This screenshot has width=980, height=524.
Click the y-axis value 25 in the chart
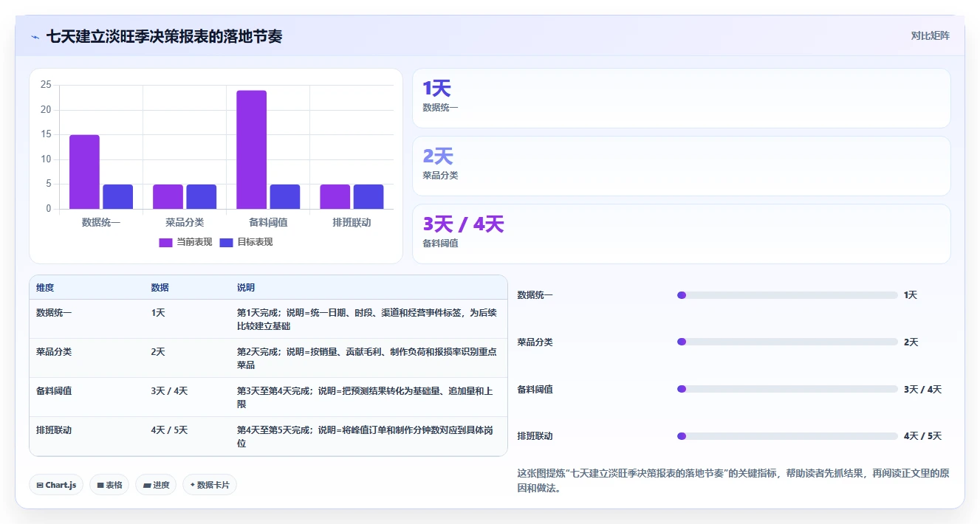click(46, 85)
